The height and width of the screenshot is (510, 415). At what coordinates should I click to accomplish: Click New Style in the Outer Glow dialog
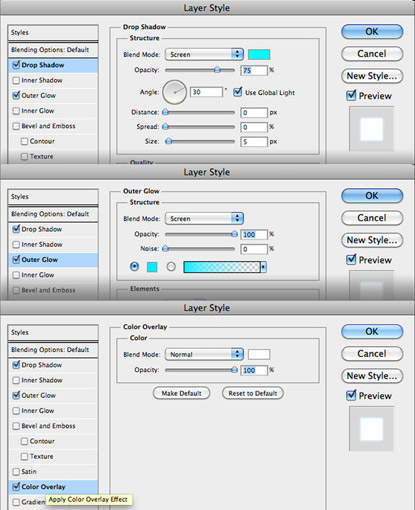click(x=372, y=240)
